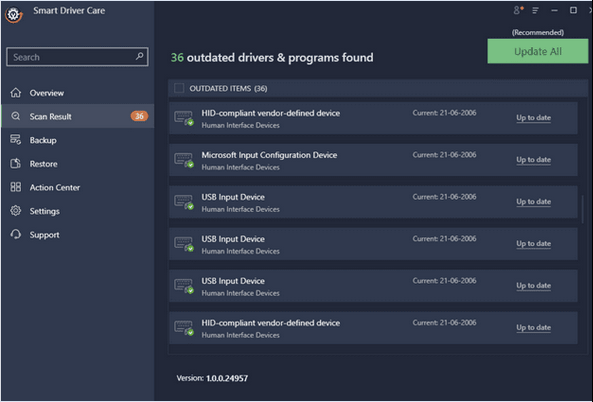Click Up to date link for Microsoft Input Configuration Device
Image resolution: width=593 pixels, height=402 pixels.
point(533,160)
